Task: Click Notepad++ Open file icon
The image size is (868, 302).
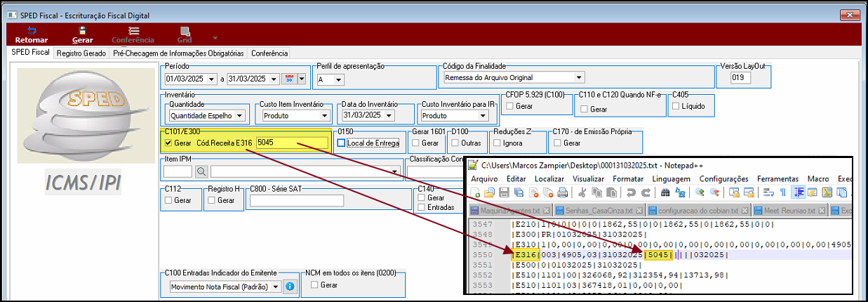Action: [x=488, y=192]
